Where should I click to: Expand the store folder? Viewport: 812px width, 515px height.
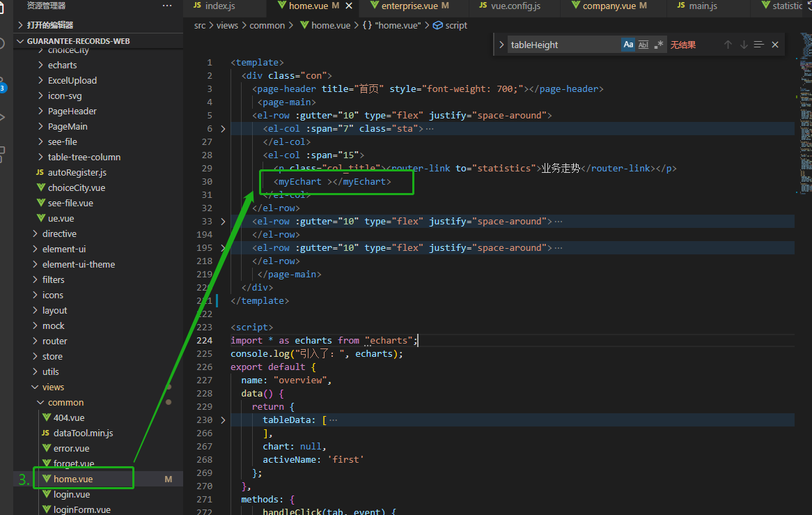(x=52, y=357)
